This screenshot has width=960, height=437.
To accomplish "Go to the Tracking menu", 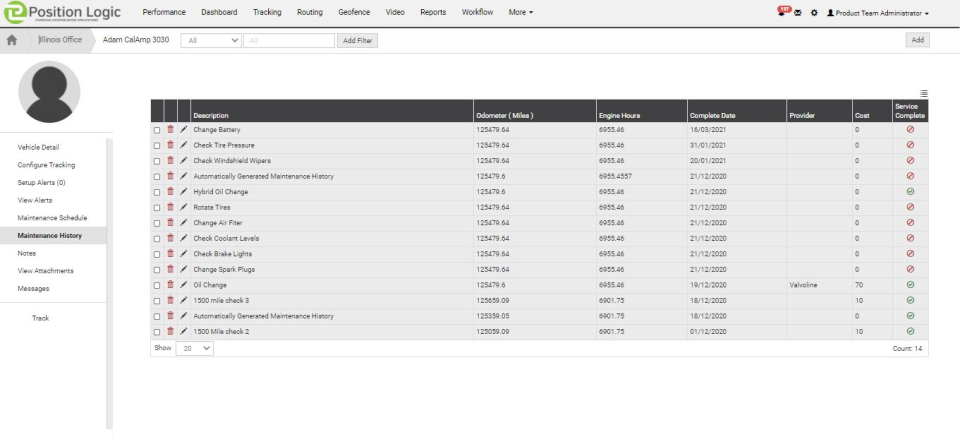I will pyautogui.click(x=267, y=12).
